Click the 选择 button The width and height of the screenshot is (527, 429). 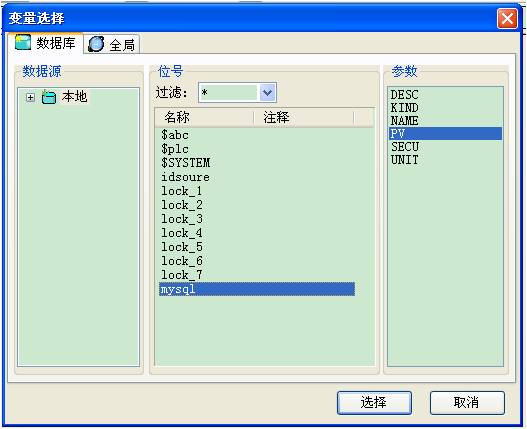[374, 402]
